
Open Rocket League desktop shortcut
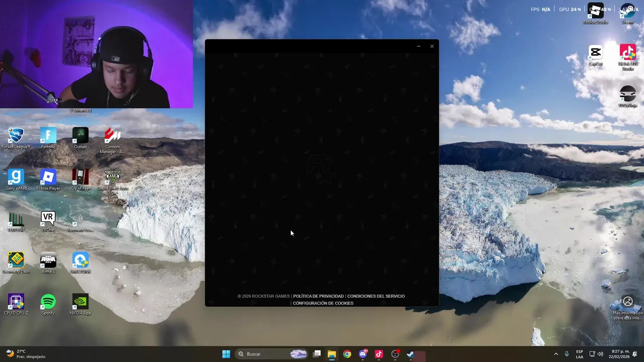16,138
